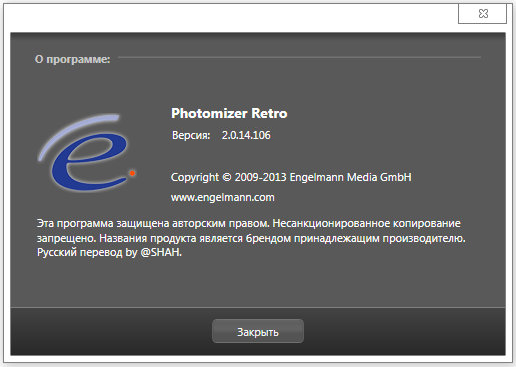The image size is (516, 367).
Task: Click the Версия: label
Action: tap(191, 135)
